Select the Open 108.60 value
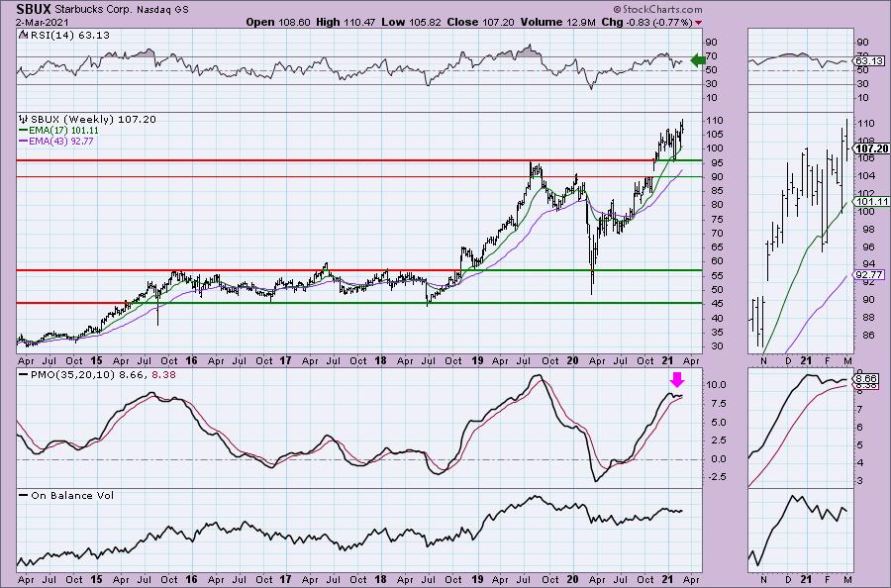 (278, 22)
